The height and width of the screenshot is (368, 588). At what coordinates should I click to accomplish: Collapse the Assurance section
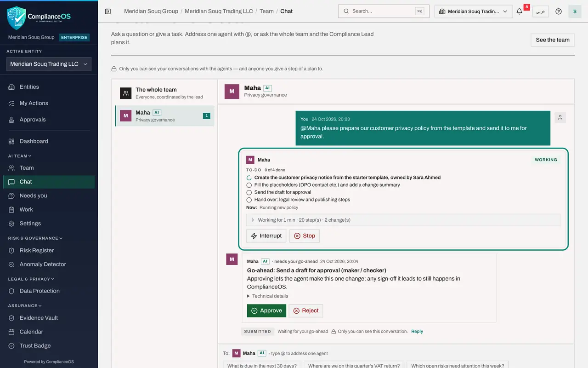tap(25, 305)
